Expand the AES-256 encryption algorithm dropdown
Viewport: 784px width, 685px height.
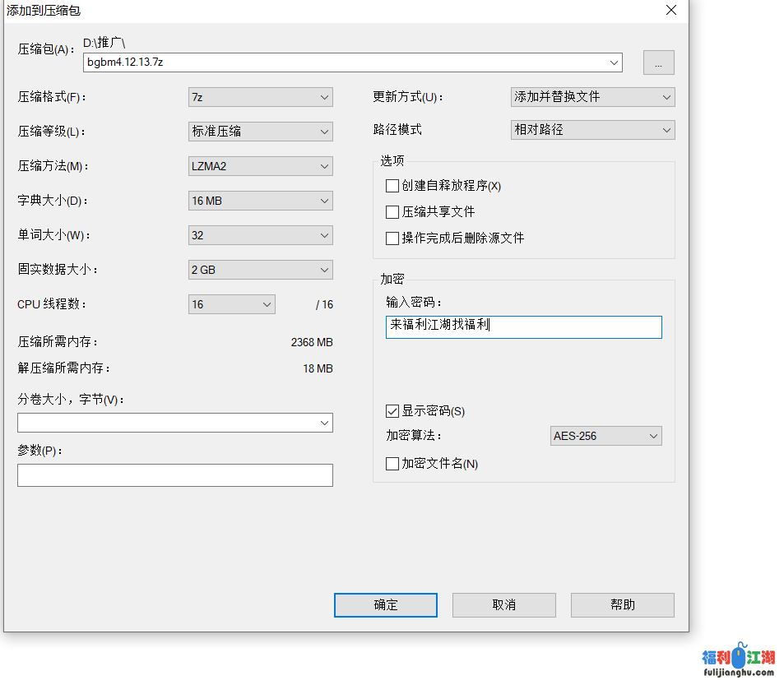point(605,436)
